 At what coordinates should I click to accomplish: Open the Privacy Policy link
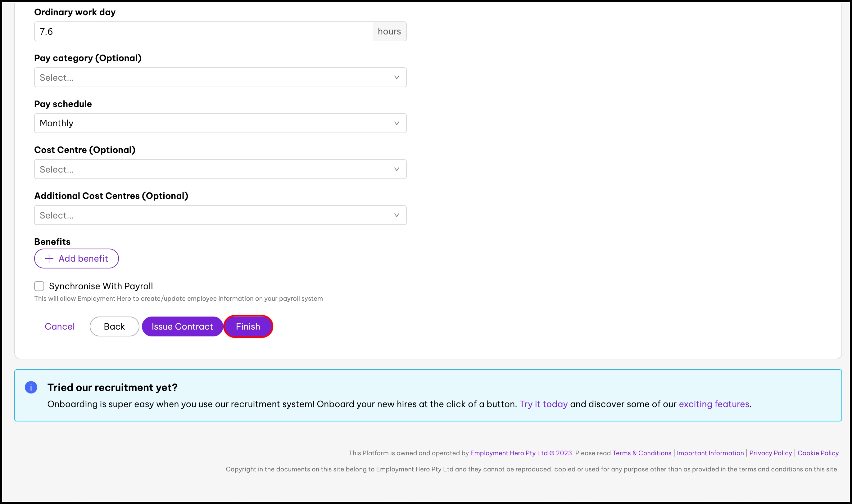(x=770, y=453)
